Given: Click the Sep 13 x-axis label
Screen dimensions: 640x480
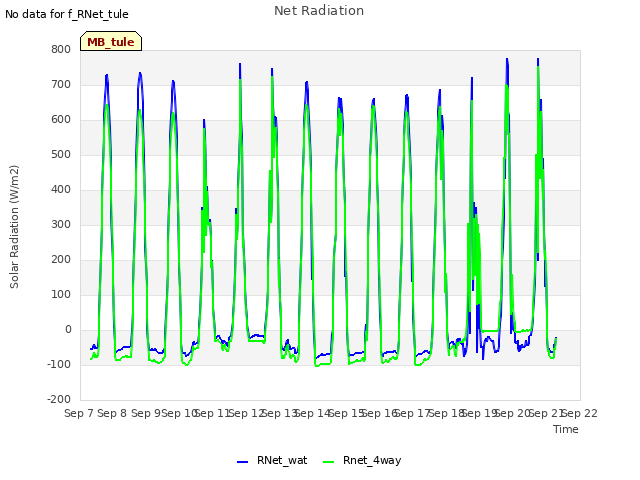Looking at the screenshot, I should [279, 413].
